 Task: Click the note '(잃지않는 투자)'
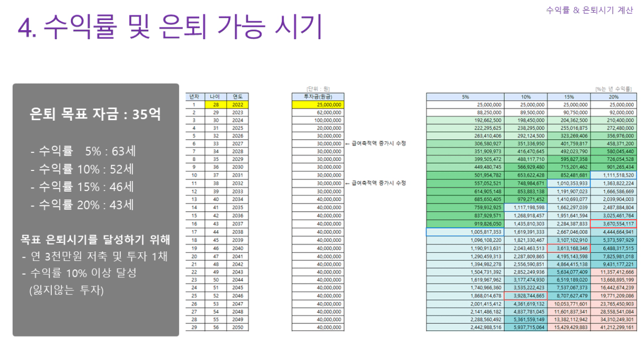point(66,290)
